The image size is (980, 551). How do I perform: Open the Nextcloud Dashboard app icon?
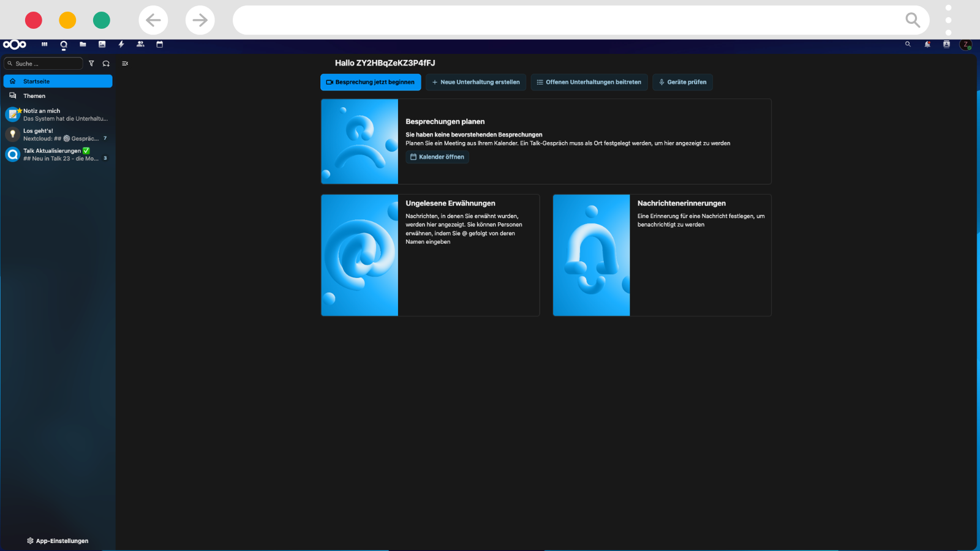point(44,44)
